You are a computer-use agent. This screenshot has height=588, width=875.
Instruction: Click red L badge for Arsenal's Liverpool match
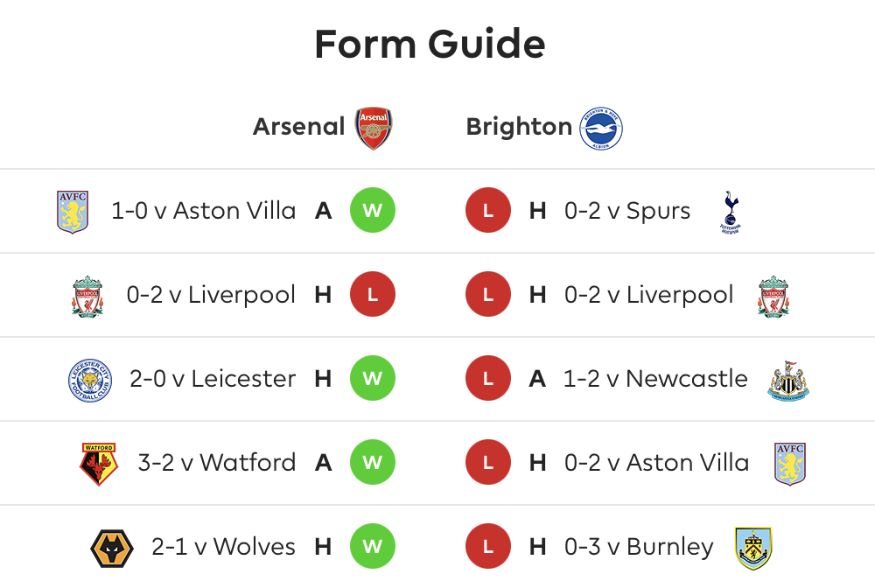point(373,294)
